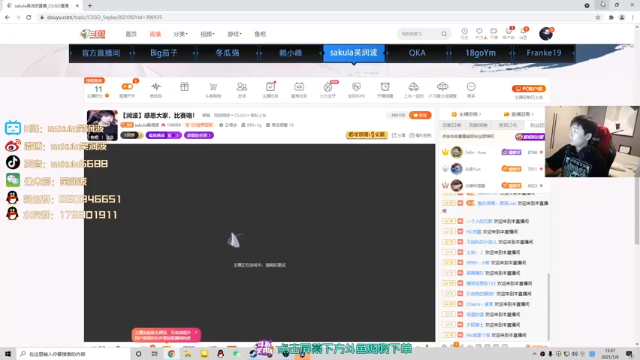Expand the 游戏 games dropdown
Viewport: 640px width, 360px height.
pos(234,34)
